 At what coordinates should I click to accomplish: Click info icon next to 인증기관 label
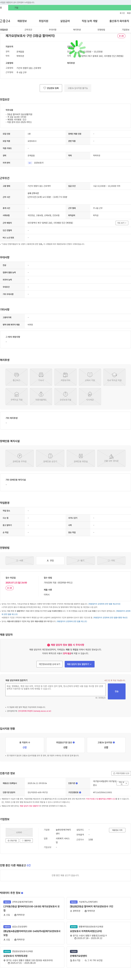click(x=77, y=783)
